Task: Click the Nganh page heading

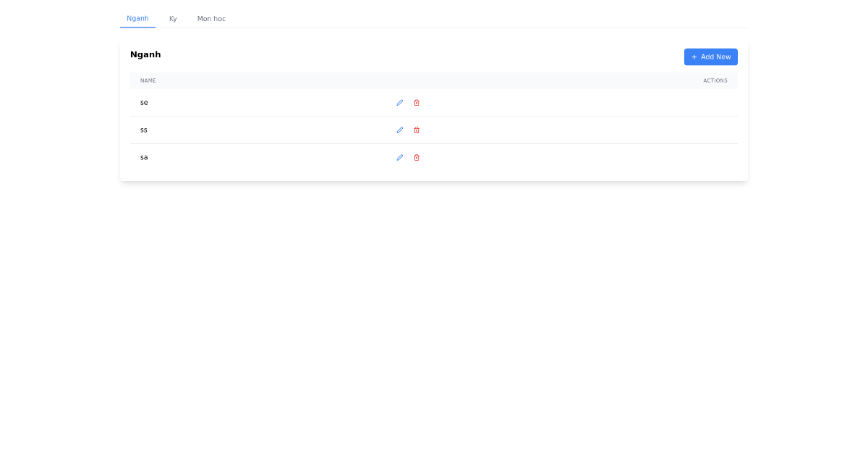Action: pyautogui.click(x=145, y=54)
